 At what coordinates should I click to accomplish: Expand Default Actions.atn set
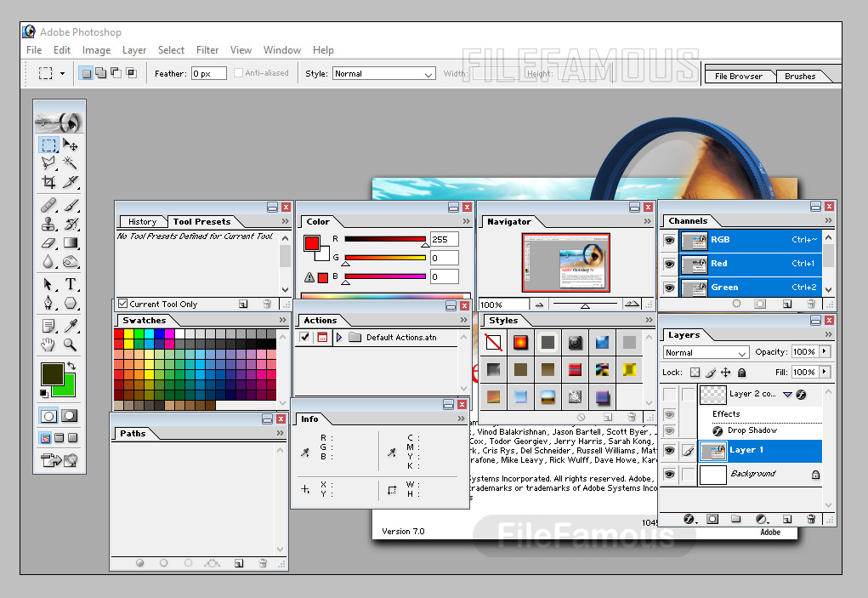[339, 337]
